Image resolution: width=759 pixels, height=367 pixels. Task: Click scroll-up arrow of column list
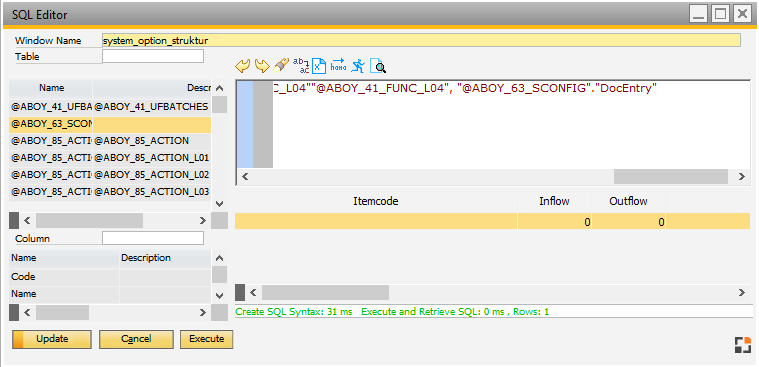[x=219, y=258]
